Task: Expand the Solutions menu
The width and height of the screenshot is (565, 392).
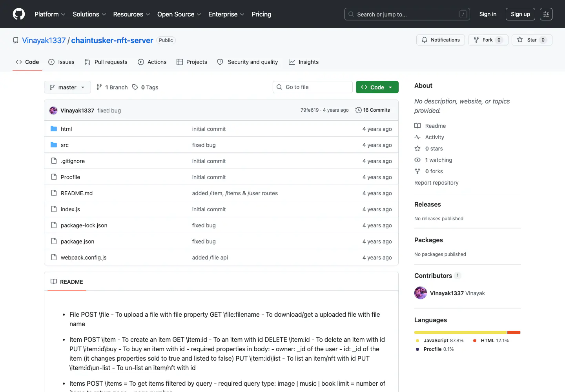Action: coord(89,14)
